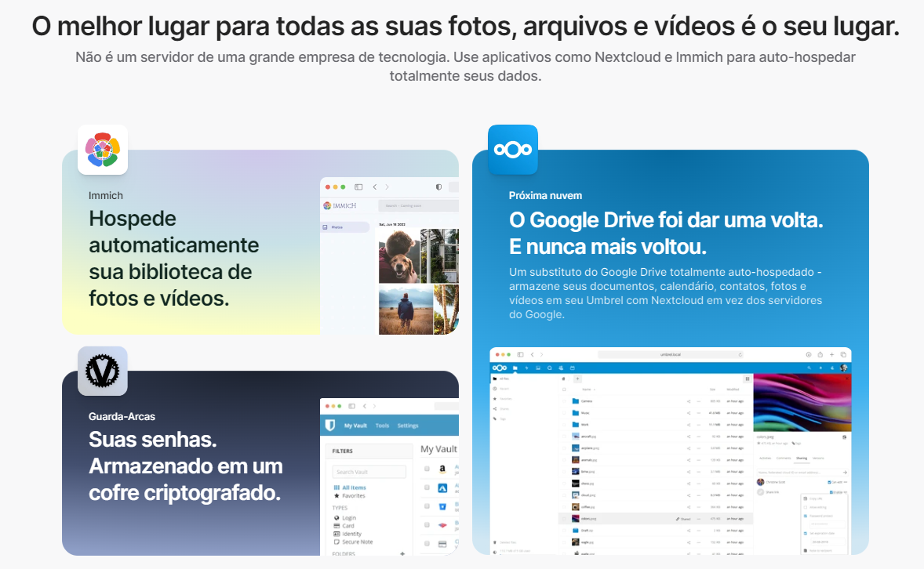924x569 pixels.
Task: Click the umbrel.local address bar
Action: (x=671, y=354)
